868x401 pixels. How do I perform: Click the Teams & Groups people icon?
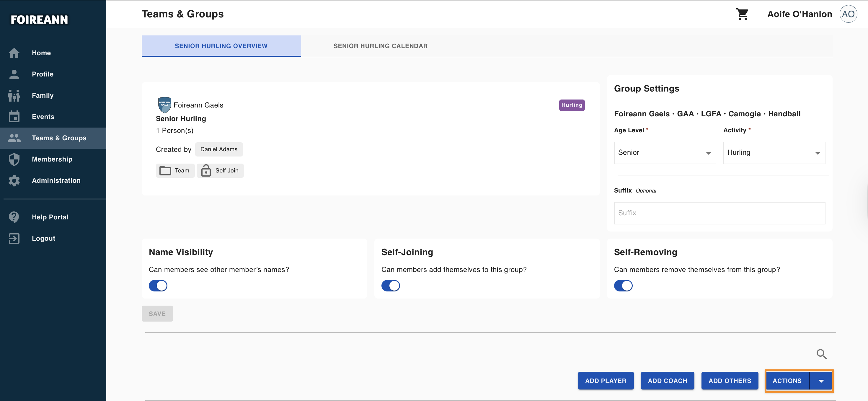14,138
